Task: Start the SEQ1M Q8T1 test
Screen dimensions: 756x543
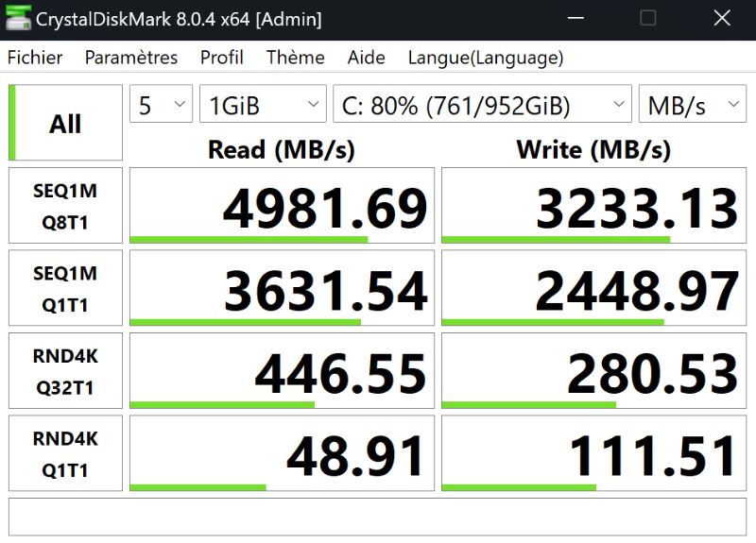Action: (x=65, y=206)
